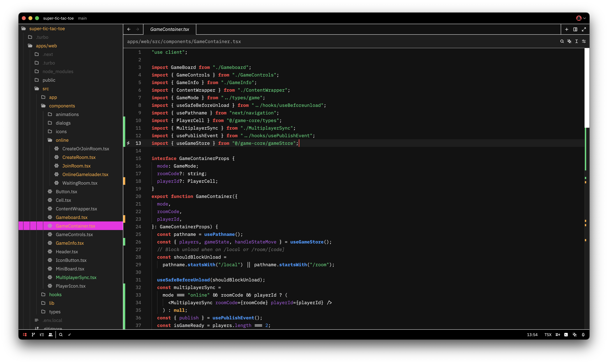Expand the animations folder
Viewport: 608px width, 364px height.
71,114
